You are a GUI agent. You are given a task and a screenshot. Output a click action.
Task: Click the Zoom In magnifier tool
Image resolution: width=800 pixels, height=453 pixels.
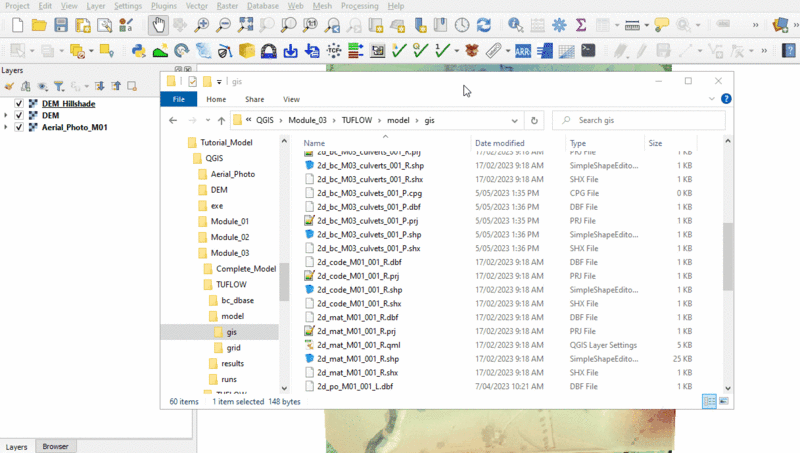click(x=203, y=24)
